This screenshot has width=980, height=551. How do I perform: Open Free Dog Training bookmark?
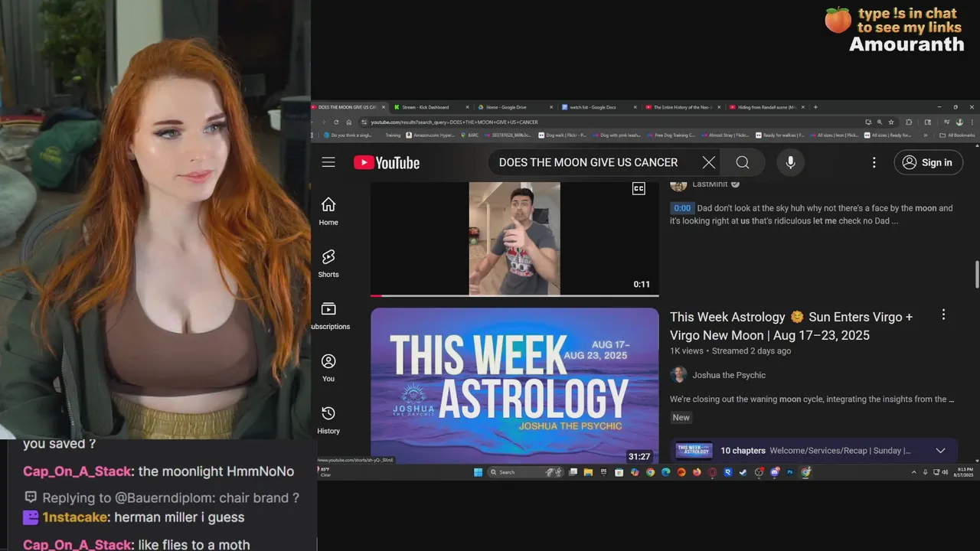tap(671, 135)
